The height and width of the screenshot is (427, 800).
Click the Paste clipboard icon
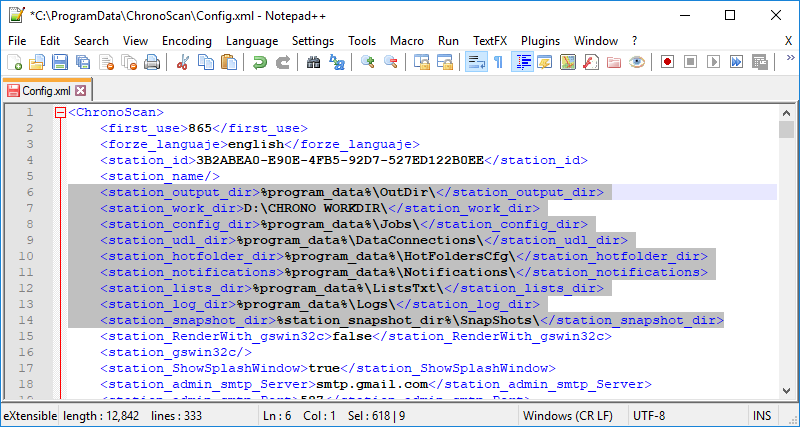tap(229, 62)
